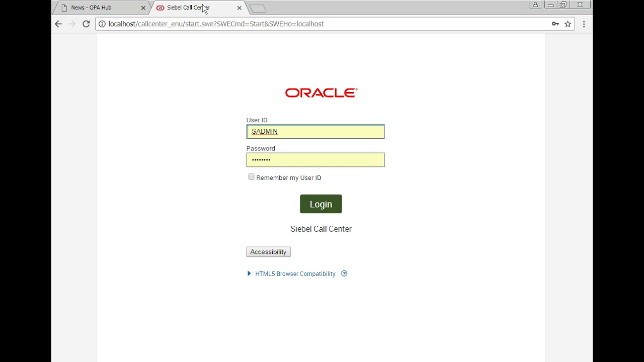Viewport: 644px width, 362px height.
Task: View site information icon in address bar
Action: (102, 24)
